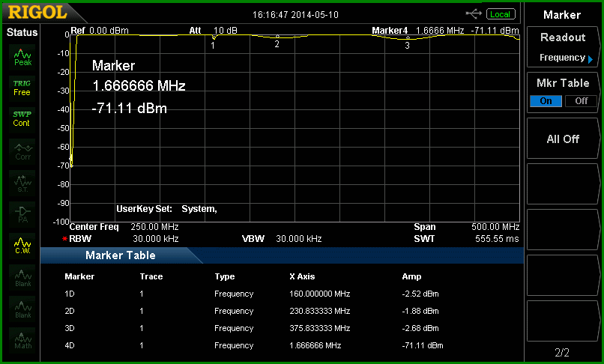Click the PA preamplifier icon
Viewport: 604px width, 364px height.
click(x=22, y=214)
